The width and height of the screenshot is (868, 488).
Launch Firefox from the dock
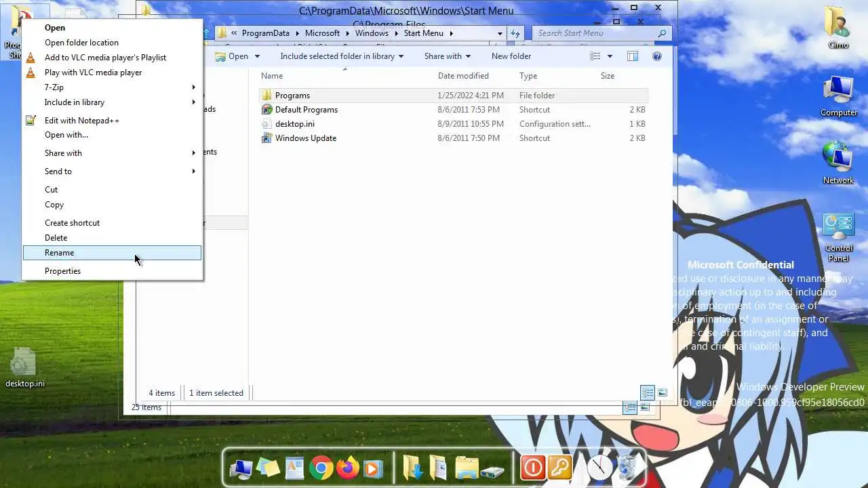click(x=347, y=468)
